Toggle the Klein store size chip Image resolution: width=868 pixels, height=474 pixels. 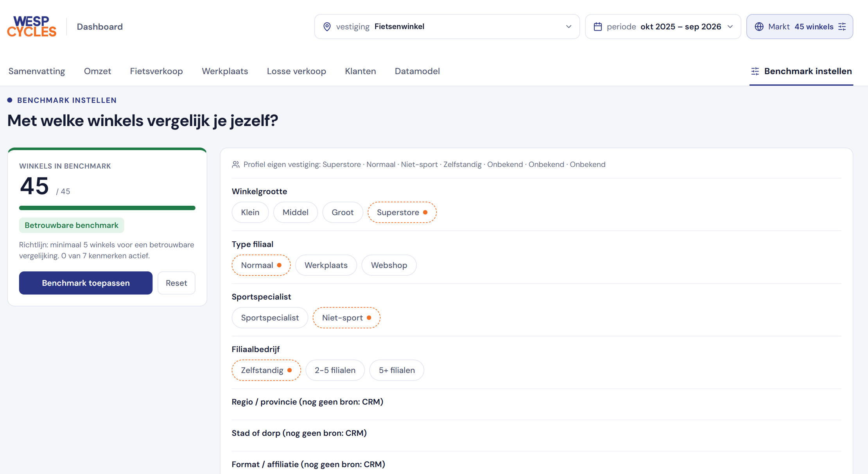[x=250, y=212]
